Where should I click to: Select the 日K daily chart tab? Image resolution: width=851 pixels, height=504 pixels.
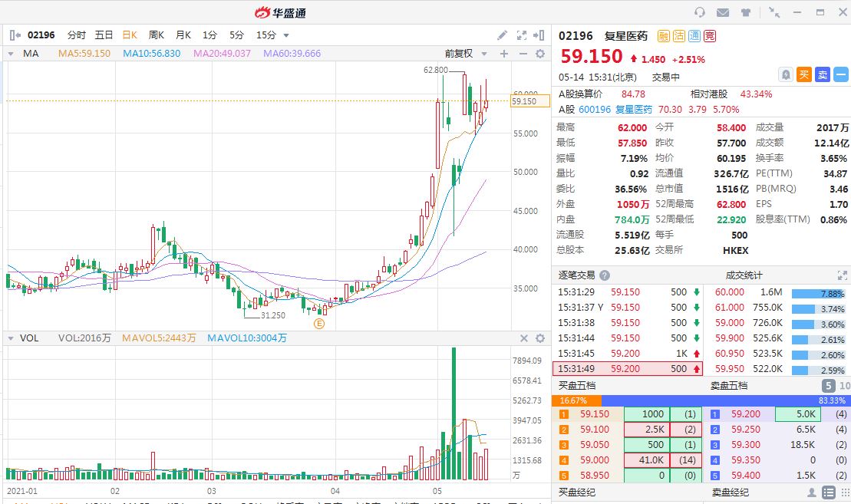pos(130,35)
